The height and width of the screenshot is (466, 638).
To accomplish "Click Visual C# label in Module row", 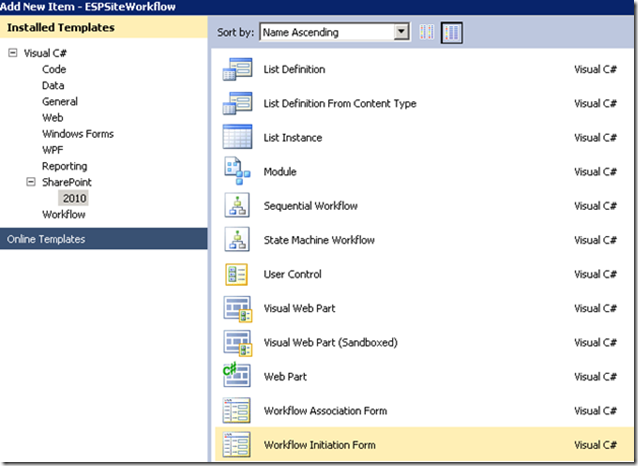I will 595,172.
